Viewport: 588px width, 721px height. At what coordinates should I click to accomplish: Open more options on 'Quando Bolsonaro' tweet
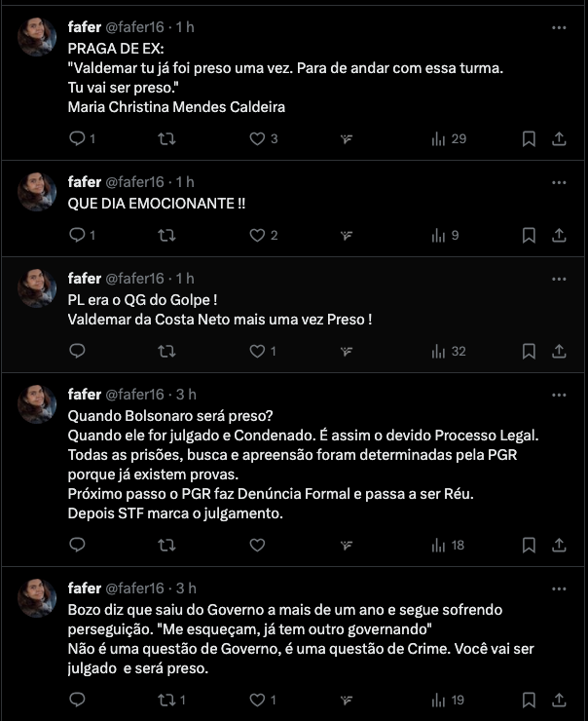click(559, 395)
